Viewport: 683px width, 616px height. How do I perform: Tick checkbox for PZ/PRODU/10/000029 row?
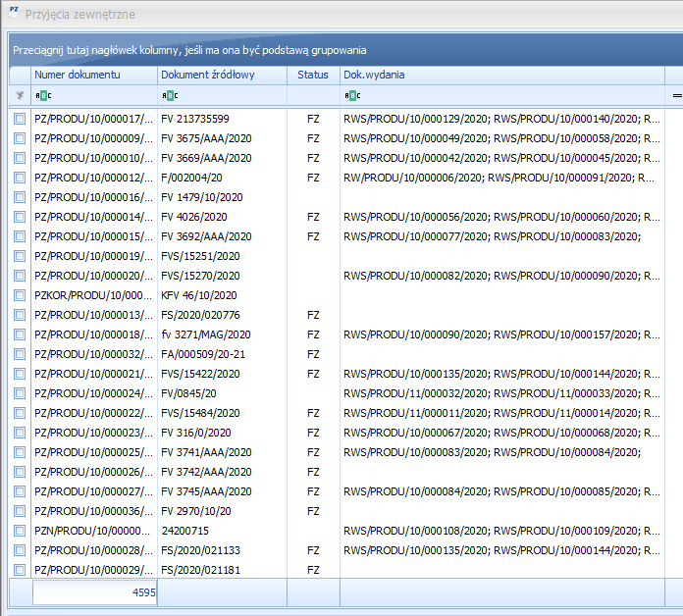point(20,570)
